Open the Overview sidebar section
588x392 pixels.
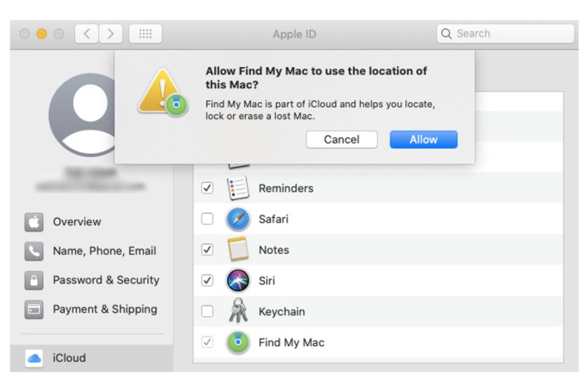pos(76,222)
